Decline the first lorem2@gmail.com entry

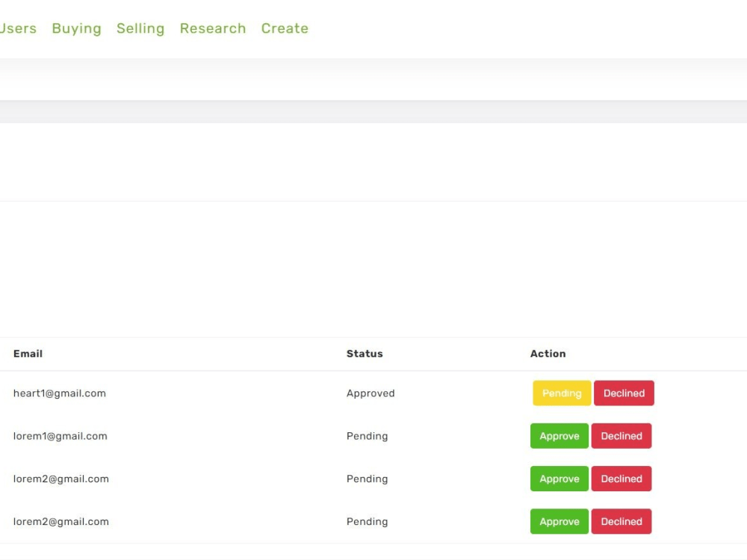[622, 479]
